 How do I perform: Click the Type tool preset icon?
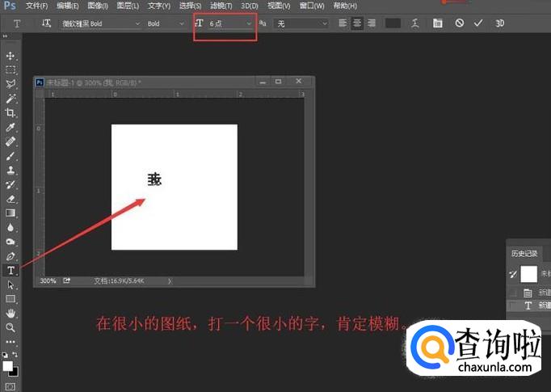(16, 24)
